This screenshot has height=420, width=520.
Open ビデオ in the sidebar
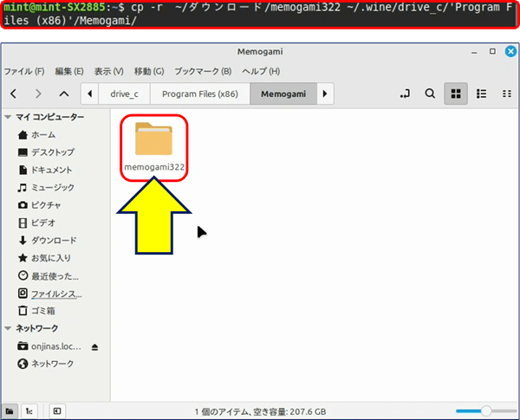coord(36,223)
